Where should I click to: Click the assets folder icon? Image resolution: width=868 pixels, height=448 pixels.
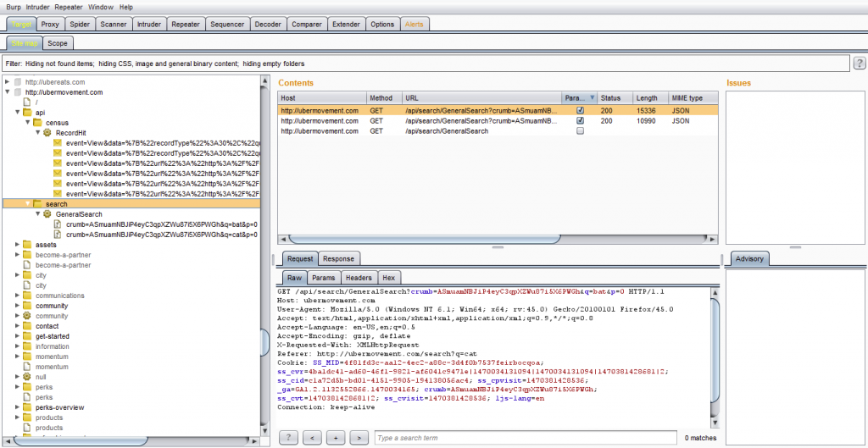point(27,245)
